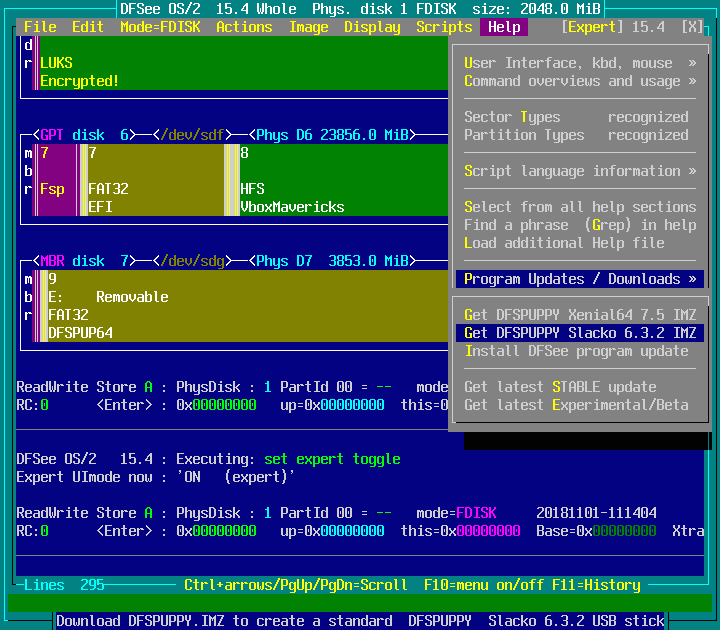Viewport: 720px width, 630px height.
Task: Choose Get DFSPUPPY Xenial64 7.5 IMZ
Action: tap(580, 315)
